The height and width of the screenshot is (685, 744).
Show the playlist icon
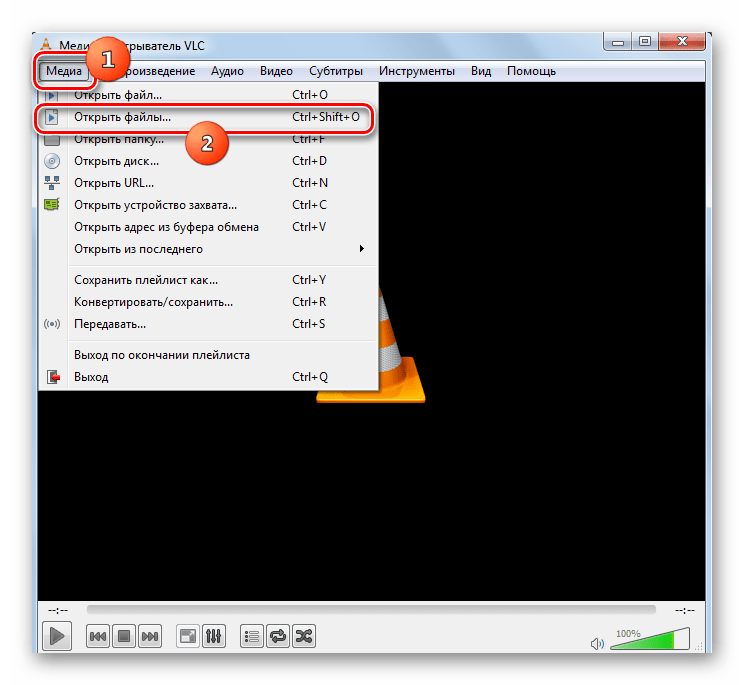tap(251, 636)
